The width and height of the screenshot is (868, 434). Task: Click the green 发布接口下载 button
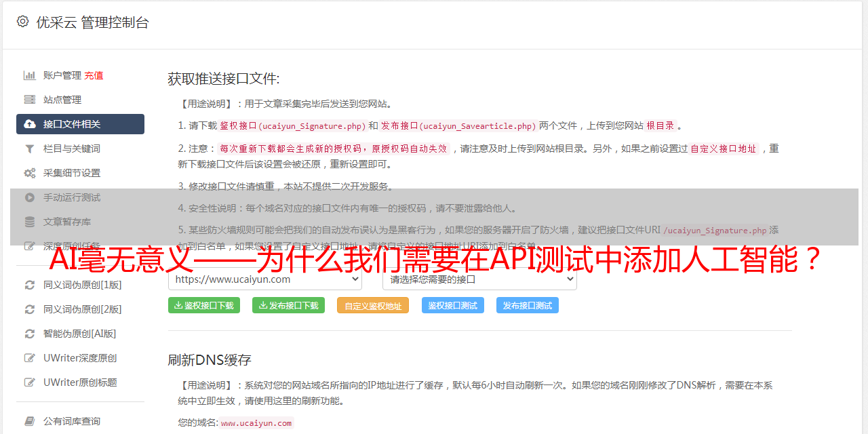pos(288,305)
